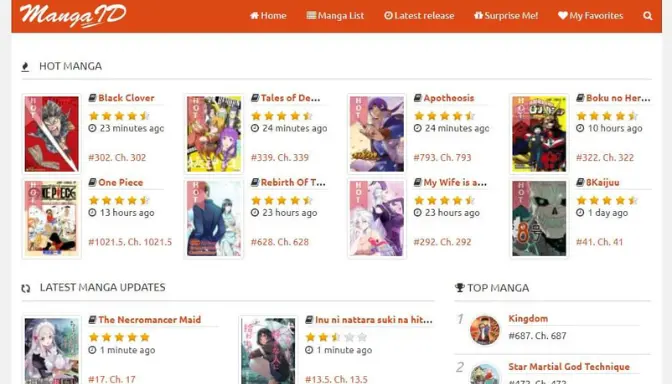
Task: Click the book icon beside 8Kaijuu
Action: point(580,182)
